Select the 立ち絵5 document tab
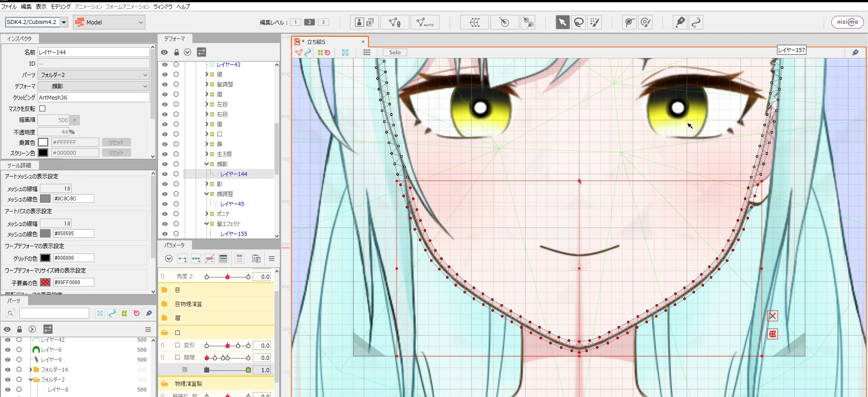Screen dimensions: 868x397 click(x=330, y=42)
